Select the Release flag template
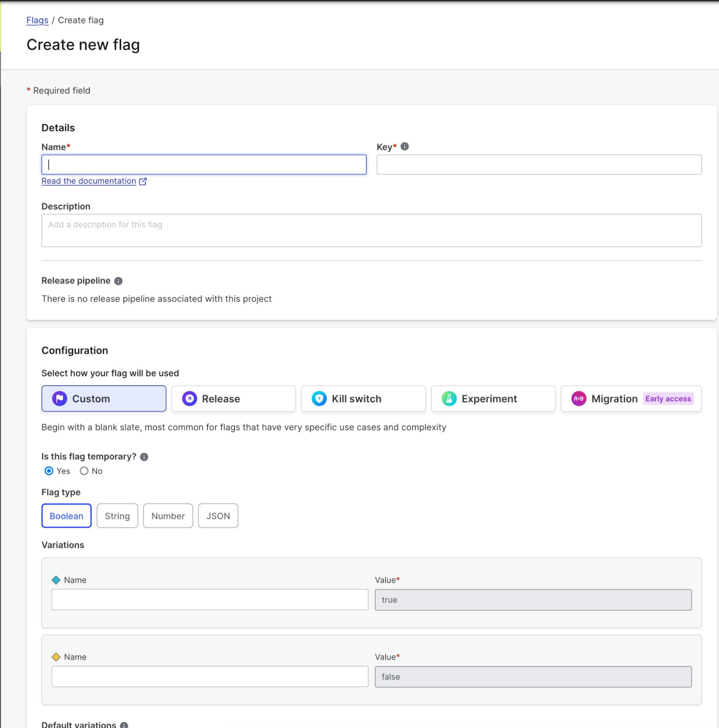Viewport: 719px width, 728px height. pyautogui.click(x=233, y=399)
